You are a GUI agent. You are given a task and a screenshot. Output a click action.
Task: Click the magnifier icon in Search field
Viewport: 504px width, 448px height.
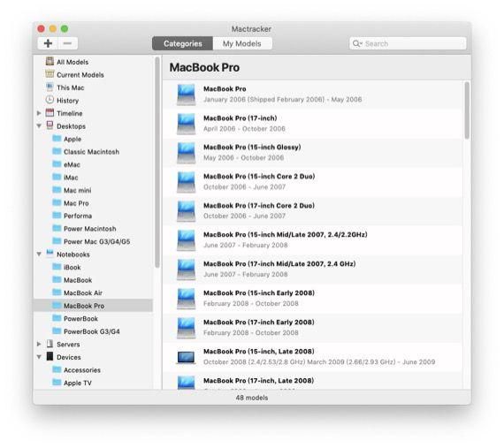pos(357,43)
